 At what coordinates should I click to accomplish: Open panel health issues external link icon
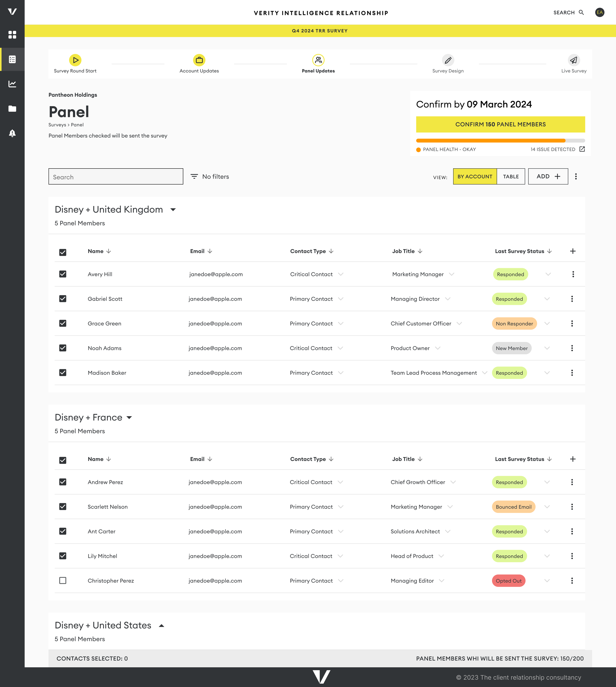(582, 149)
